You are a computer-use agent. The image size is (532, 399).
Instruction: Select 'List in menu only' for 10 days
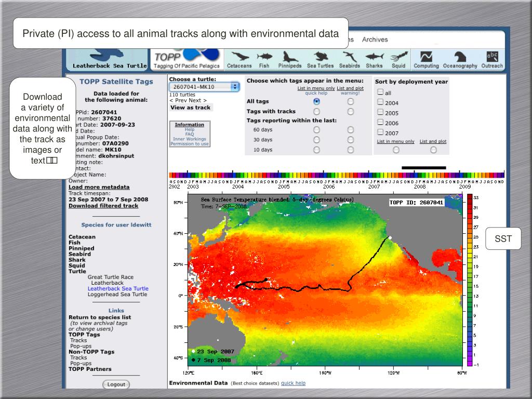(316, 150)
